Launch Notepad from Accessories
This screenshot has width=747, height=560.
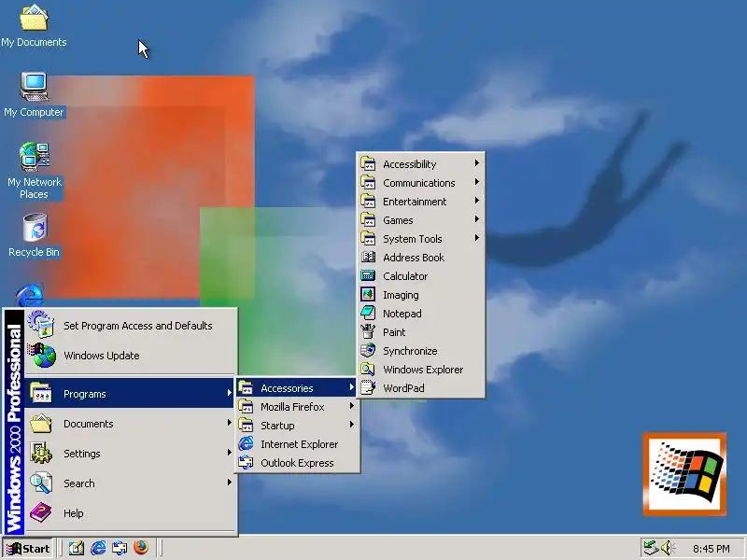[421, 314]
